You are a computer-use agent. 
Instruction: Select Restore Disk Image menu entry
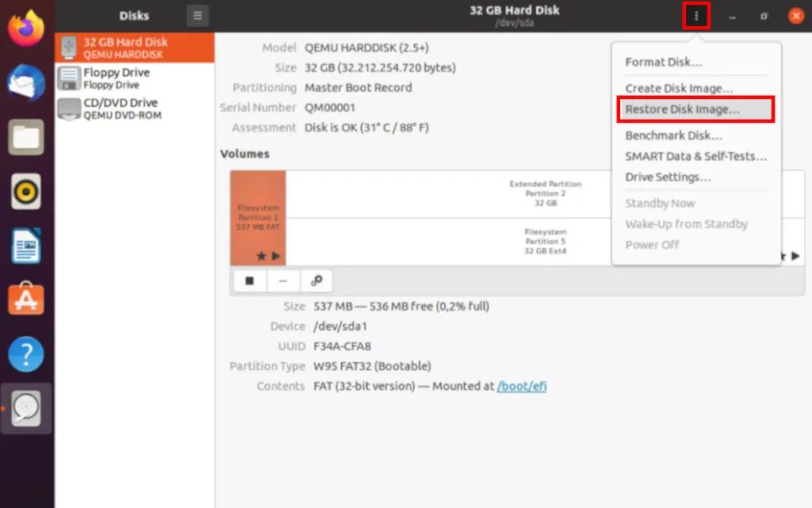pos(682,109)
